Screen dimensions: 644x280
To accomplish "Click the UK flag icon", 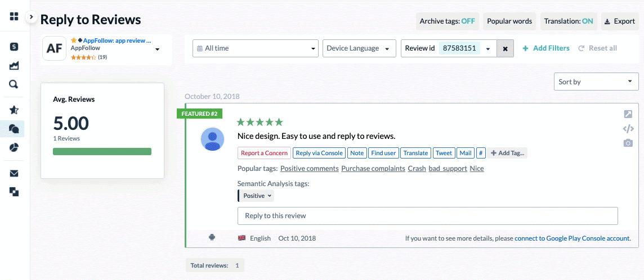I will [x=241, y=238].
